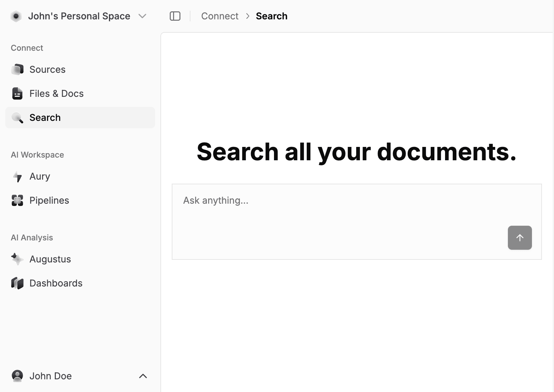Screen dimensions: 554x392
Task: Open the John's Personal Space workspace dropdown
Action: pyautogui.click(x=79, y=16)
